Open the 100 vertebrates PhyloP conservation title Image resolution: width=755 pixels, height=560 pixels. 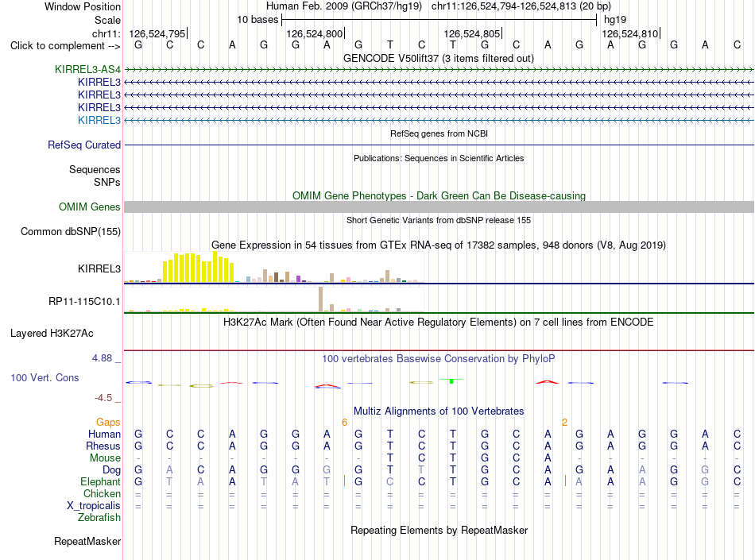coord(439,359)
